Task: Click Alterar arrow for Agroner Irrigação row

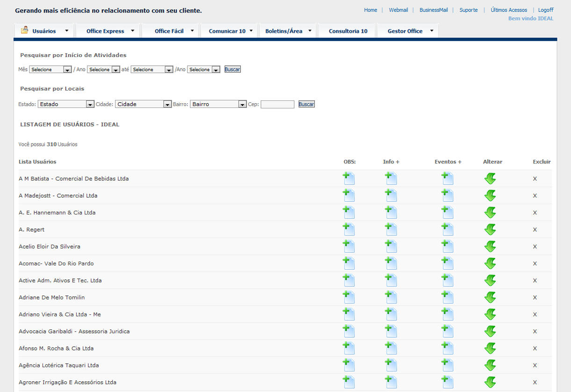Action: tap(490, 382)
